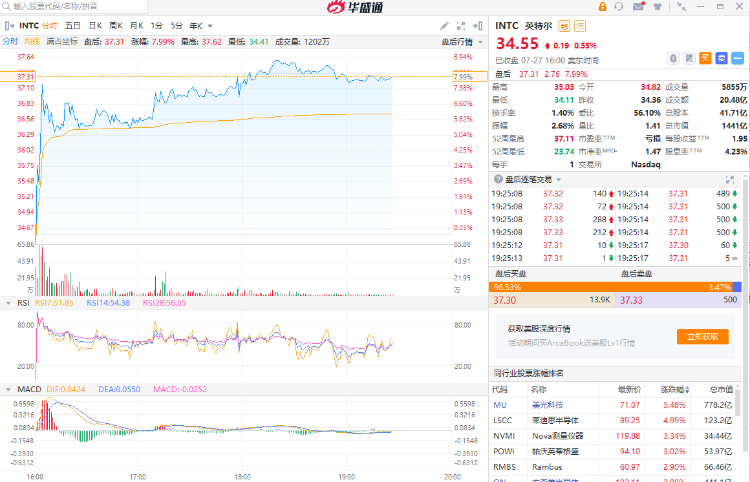
Task: Click the stock code search input field
Action: (74, 7)
